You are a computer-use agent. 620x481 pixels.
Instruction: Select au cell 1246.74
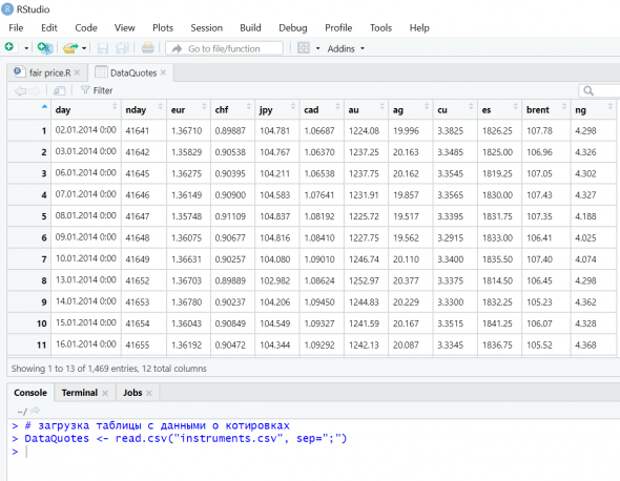(364, 259)
